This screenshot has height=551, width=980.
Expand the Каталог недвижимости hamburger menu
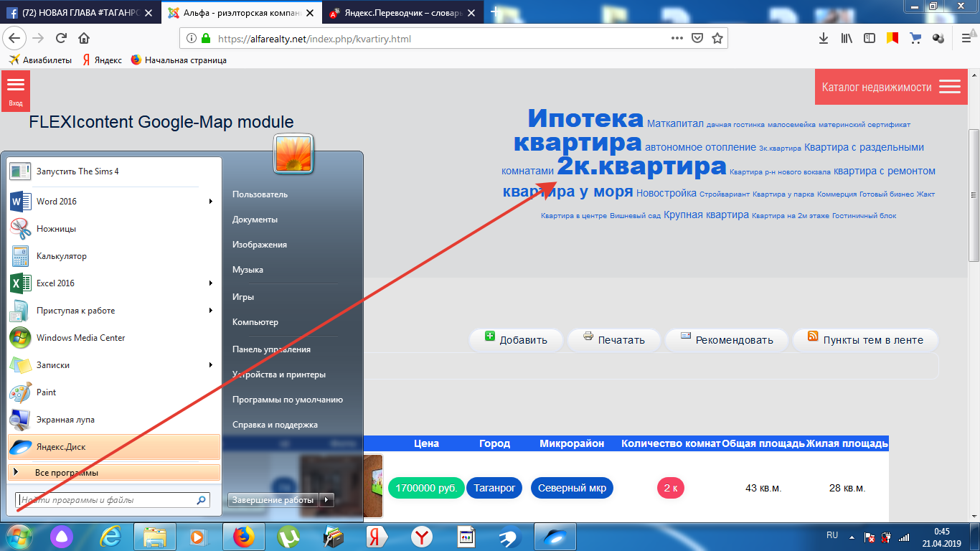pos(949,88)
